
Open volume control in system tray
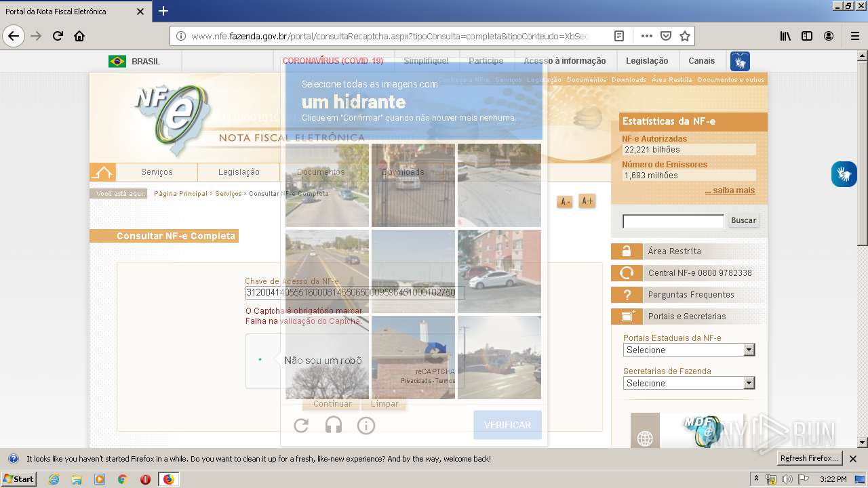click(787, 479)
